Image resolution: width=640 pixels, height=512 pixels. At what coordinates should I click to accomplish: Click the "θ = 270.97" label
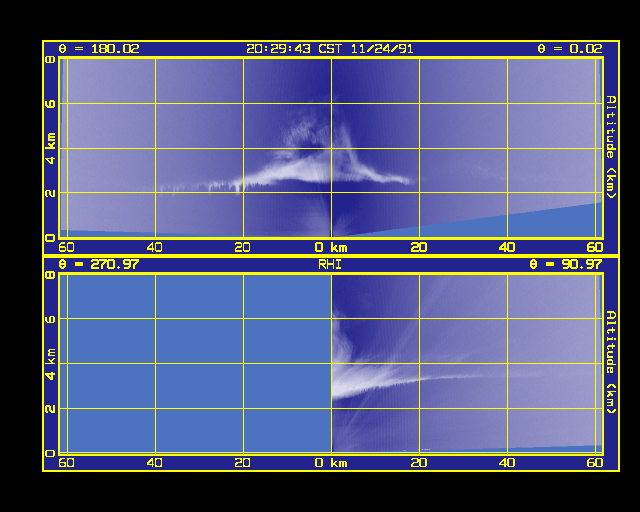pyautogui.click(x=99, y=264)
